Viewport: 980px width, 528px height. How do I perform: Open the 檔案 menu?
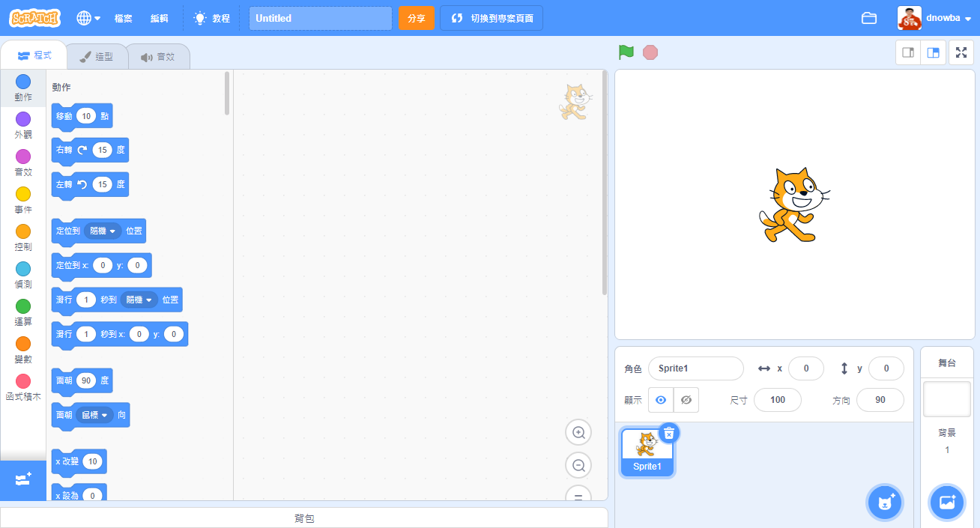coord(124,18)
